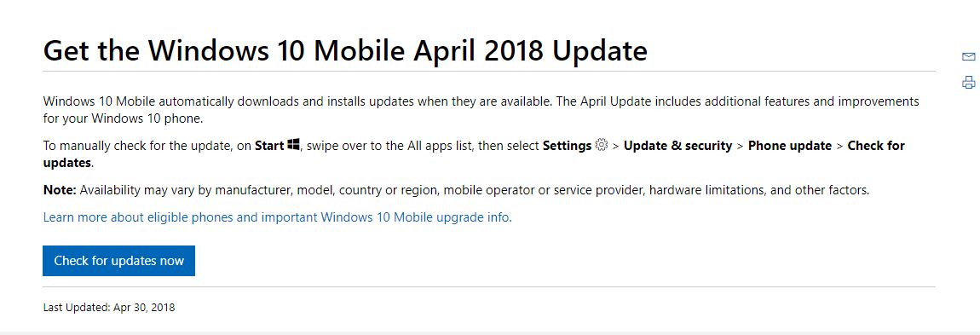Image resolution: width=980 pixels, height=335 pixels.
Task: Click the Check for updates now button
Action: pos(118,261)
